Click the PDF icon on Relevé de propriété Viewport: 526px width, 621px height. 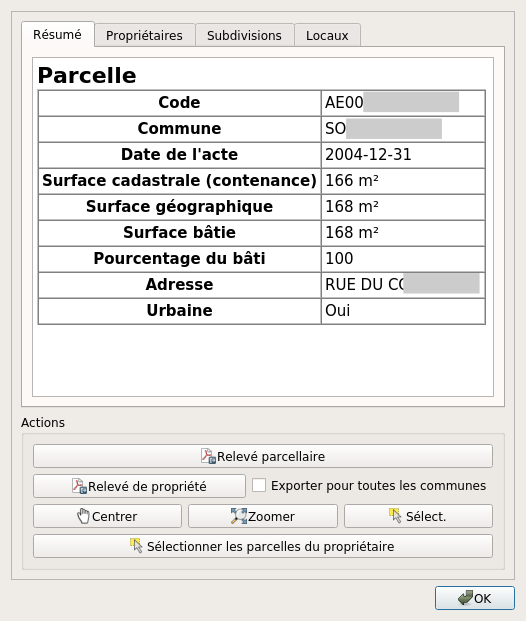click(79, 486)
